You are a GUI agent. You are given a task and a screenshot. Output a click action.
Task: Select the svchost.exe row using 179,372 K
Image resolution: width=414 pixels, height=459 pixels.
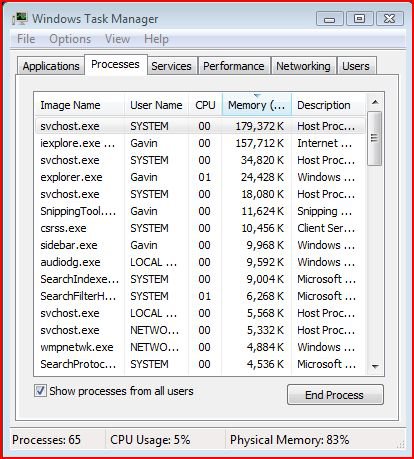[200, 126]
